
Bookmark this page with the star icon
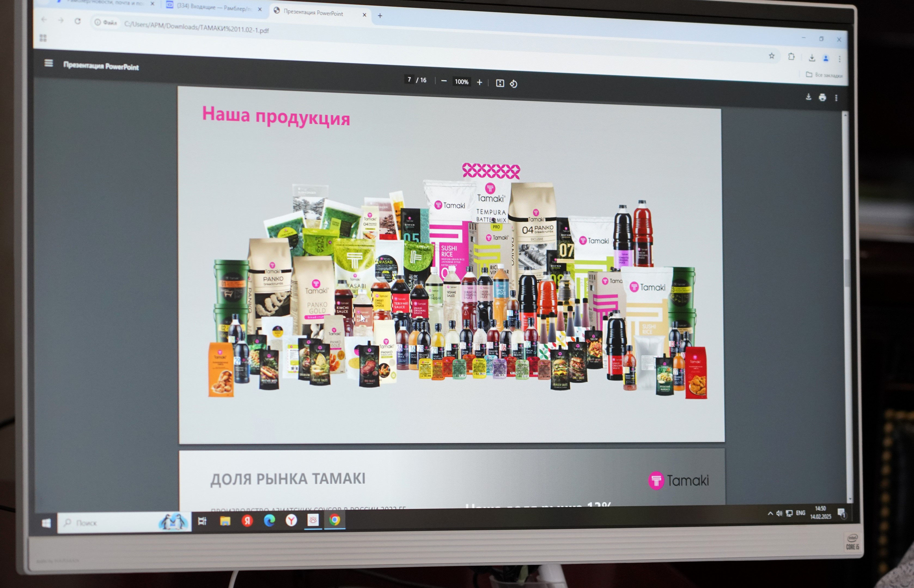tap(772, 56)
